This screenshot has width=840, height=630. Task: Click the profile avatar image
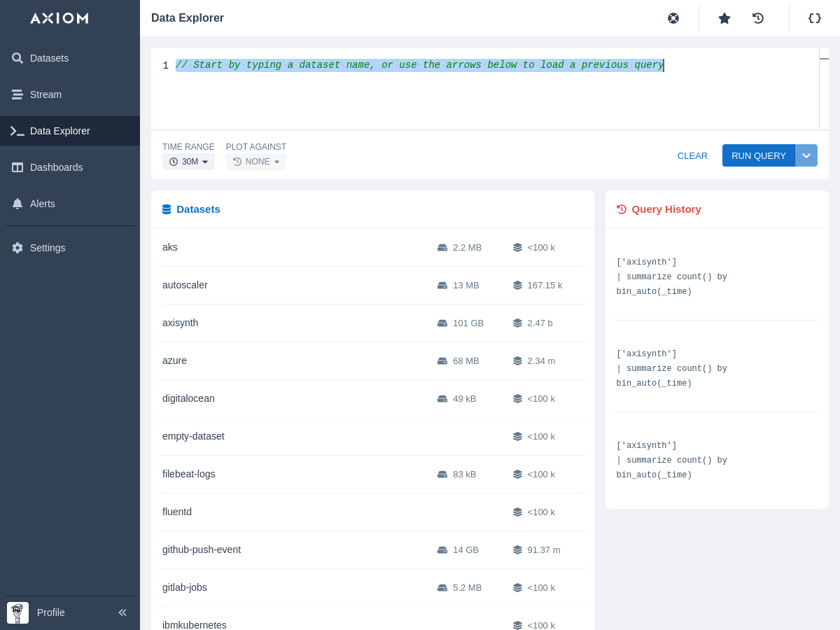[x=17, y=612]
